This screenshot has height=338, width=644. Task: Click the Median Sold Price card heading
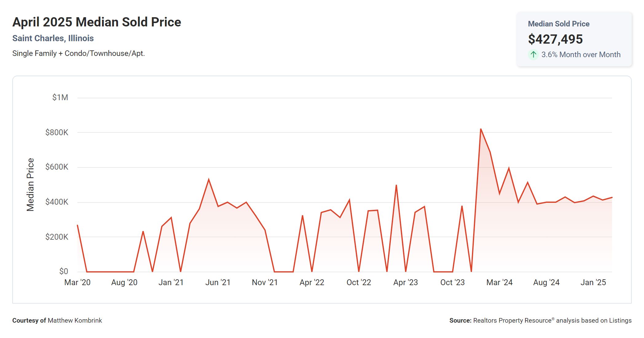pyautogui.click(x=558, y=24)
